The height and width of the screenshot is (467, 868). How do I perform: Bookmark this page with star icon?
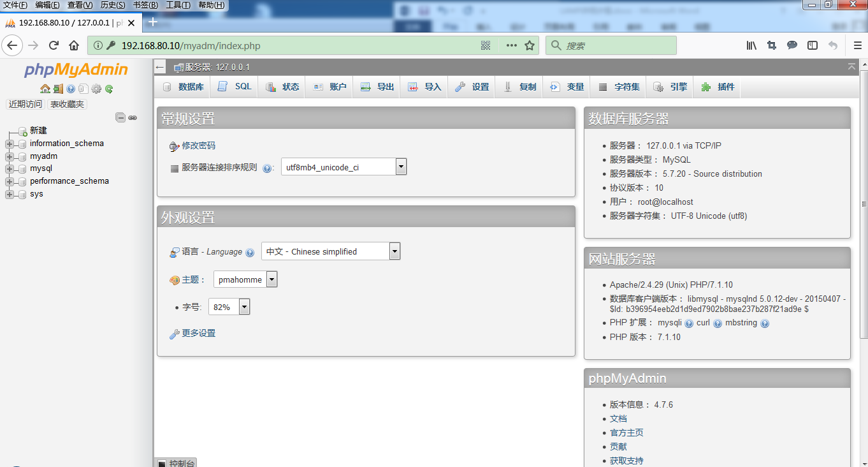pos(529,45)
